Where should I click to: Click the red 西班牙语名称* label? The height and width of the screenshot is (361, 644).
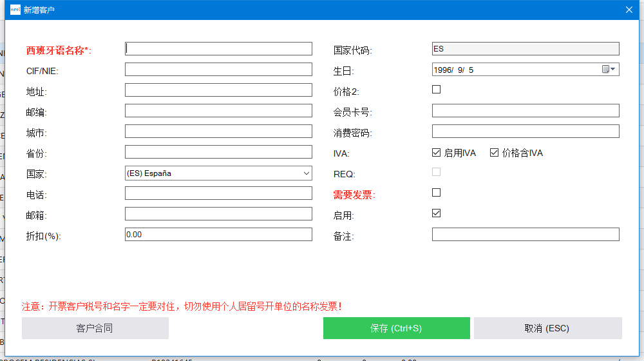click(x=59, y=50)
